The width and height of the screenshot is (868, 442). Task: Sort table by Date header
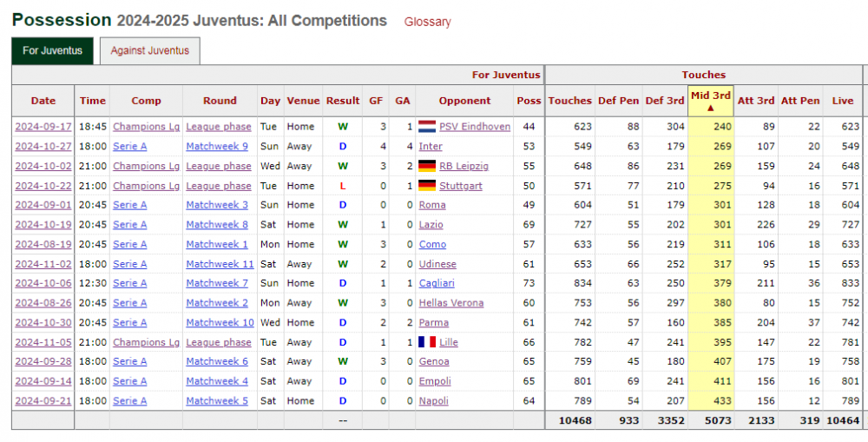point(43,101)
